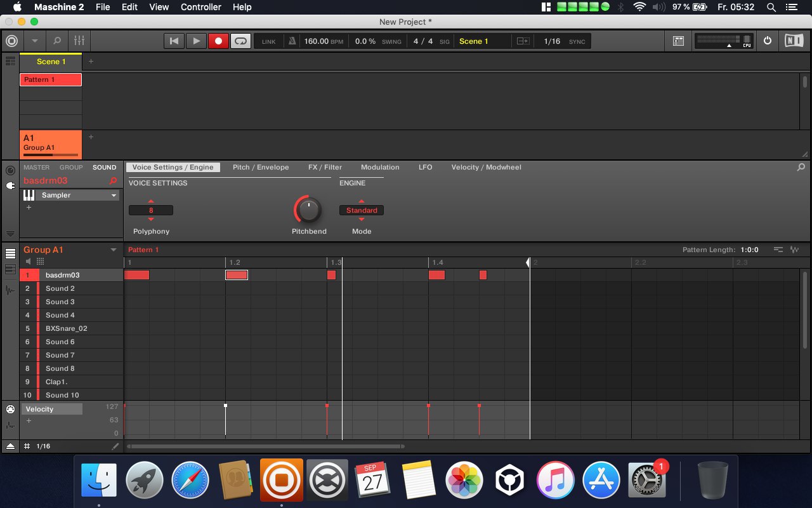Click the Play button in transport

click(197, 41)
